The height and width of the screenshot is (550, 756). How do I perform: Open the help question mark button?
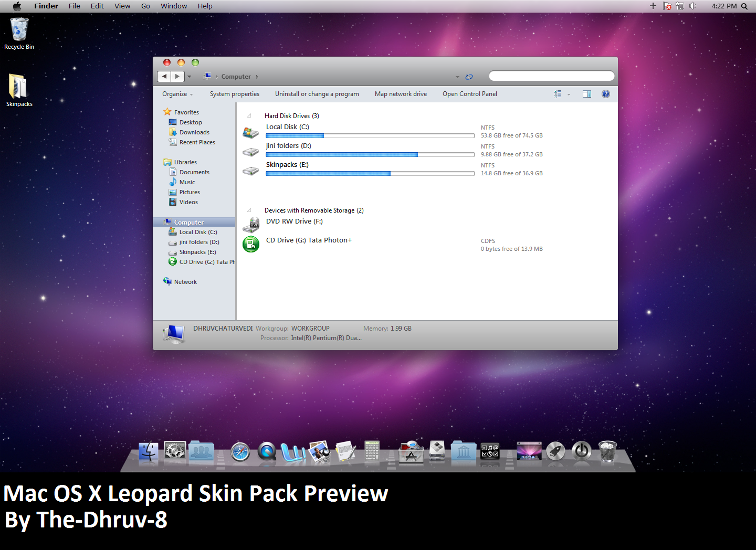[606, 94]
